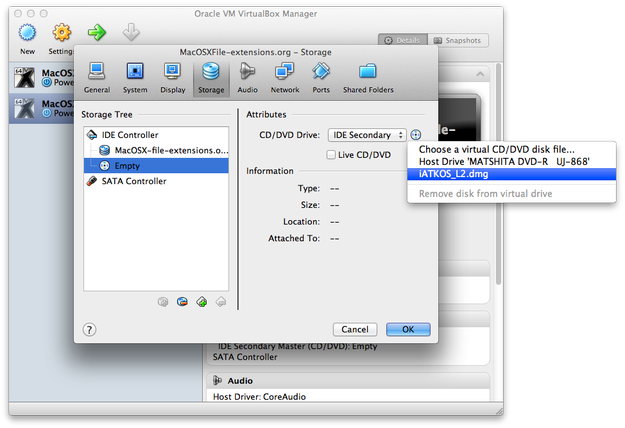Click the Manager details vertical scrollbar
Screen dimensions: 625x428
point(498,174)
